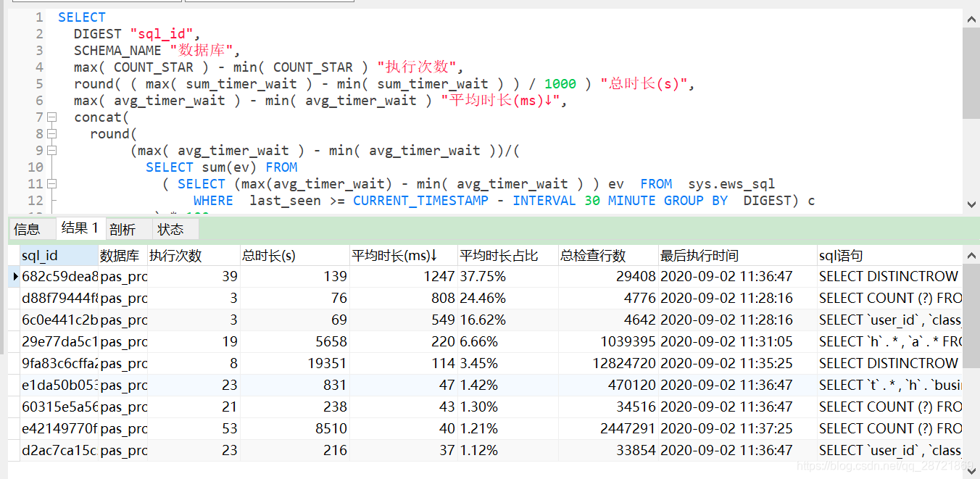This screenshot has width=980, height=479.
Task: Select the 6.66% cell
Action: point(507,341)
